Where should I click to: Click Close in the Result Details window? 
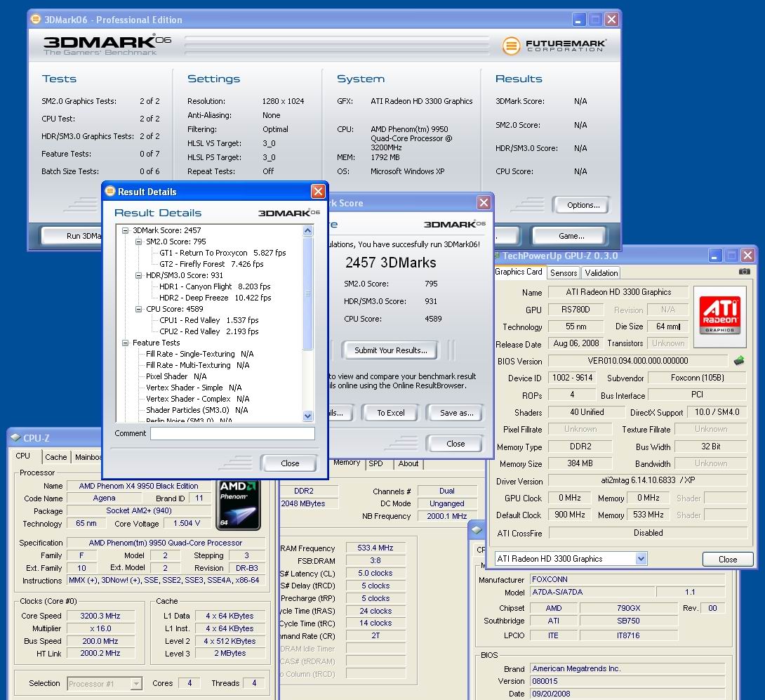290,463
